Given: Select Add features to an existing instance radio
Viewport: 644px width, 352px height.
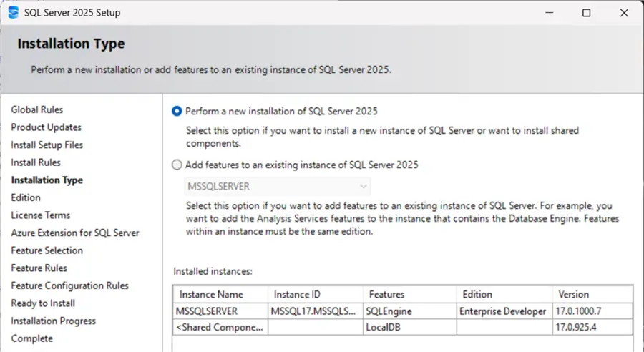Looking at the screenshot, I should [x=177, y=165].
